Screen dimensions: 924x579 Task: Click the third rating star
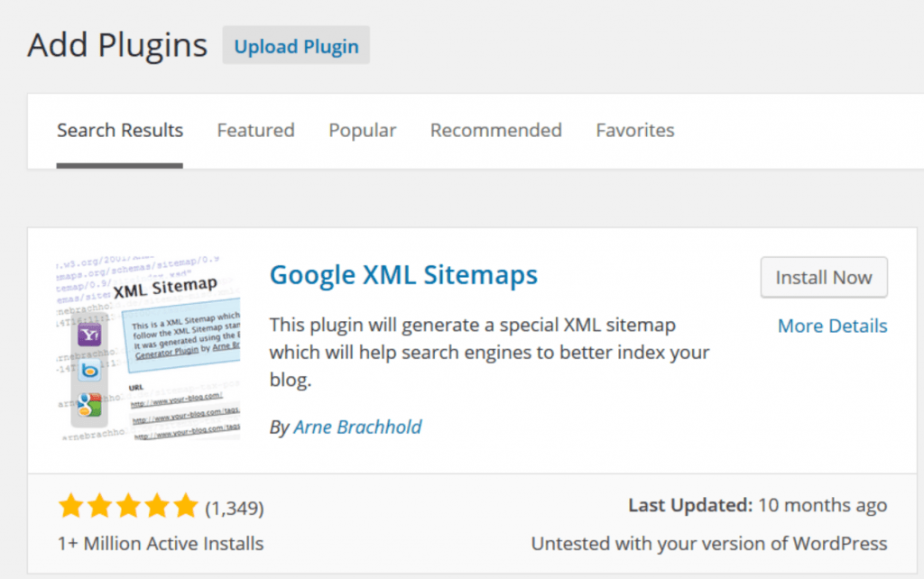click(128, 506)
